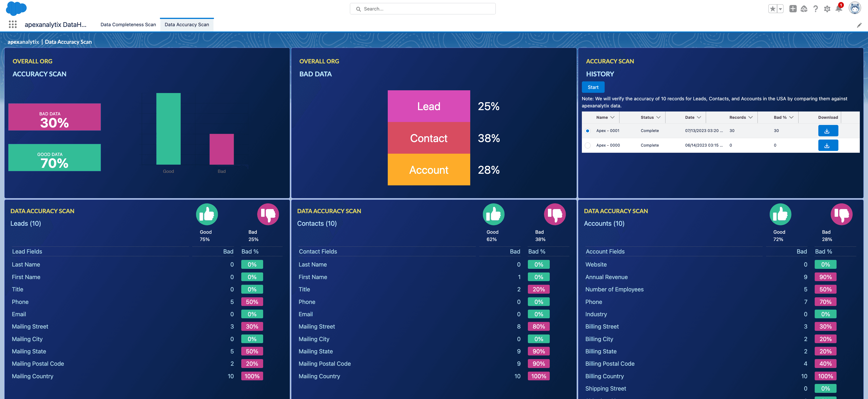Click the apexanalytix DataH... app name
Viewport: 868px width, 399px height.
(x=56, y=25)
